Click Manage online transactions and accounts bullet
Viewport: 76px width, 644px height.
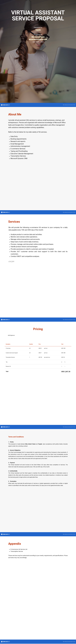25,239
